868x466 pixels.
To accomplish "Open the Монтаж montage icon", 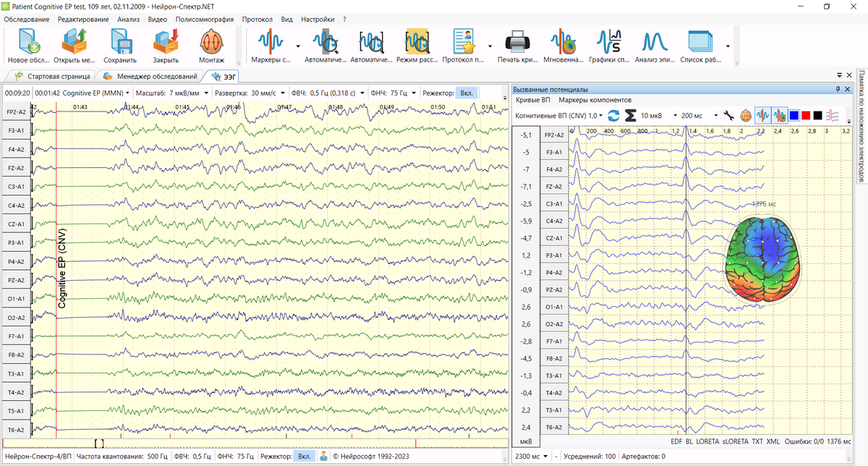I will click(211, 46).
